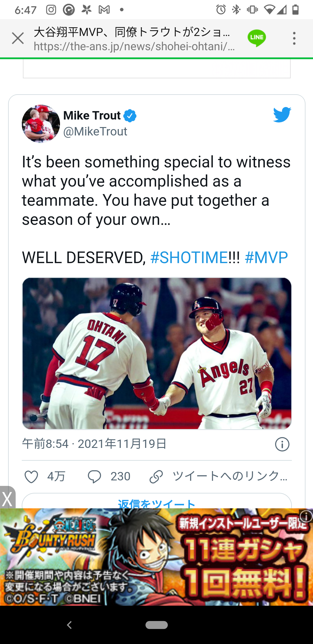The height and width of the screenshot is (644, 313).
Task: View the Ohtani and Trout handshake photo
Action: coord(157,353)
